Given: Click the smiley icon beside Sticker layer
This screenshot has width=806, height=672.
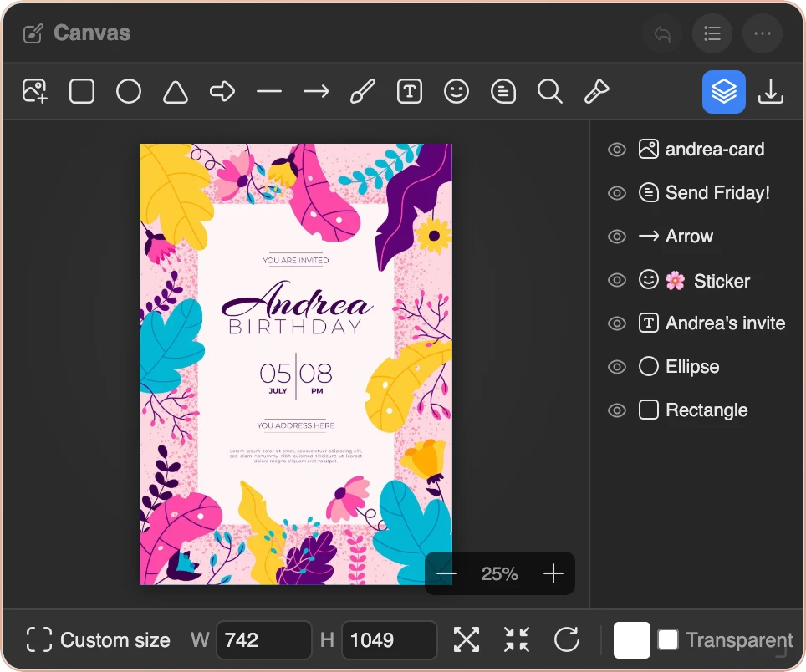Looking at the screenshot, I should (x=648, y=279).
